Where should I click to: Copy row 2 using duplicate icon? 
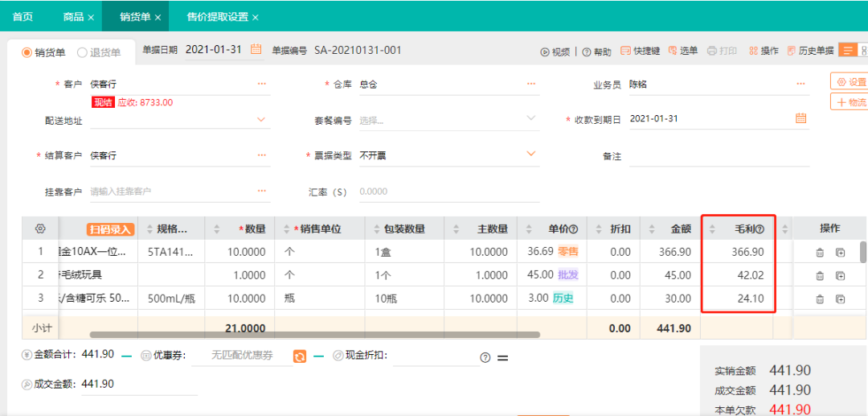point(840,276)
